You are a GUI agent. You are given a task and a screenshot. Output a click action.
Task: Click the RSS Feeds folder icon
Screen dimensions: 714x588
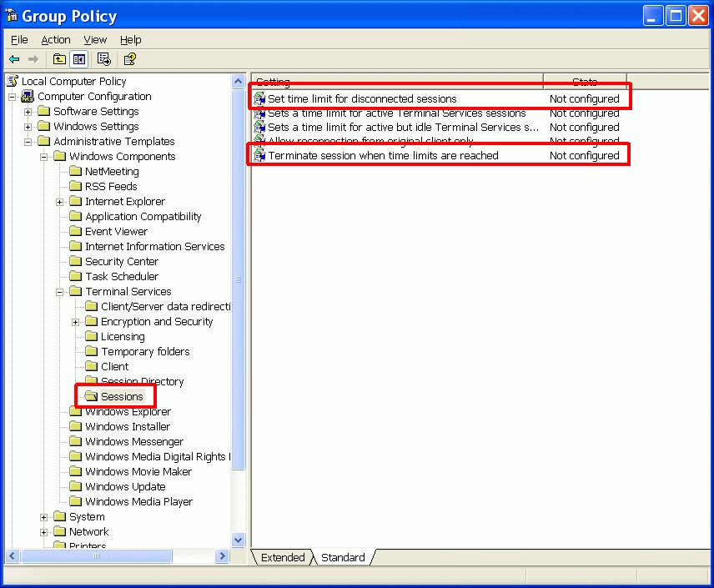[76, 186]
